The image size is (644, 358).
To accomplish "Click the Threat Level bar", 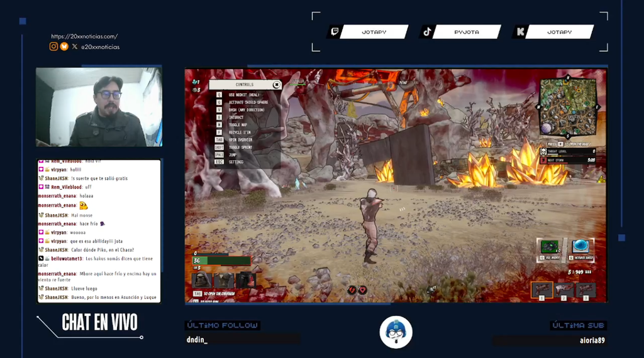I will click(x=568, y=152).
